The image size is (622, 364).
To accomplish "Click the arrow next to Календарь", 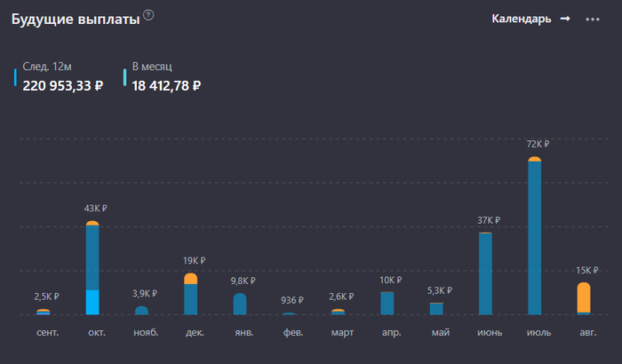I will tap(564, 19).
